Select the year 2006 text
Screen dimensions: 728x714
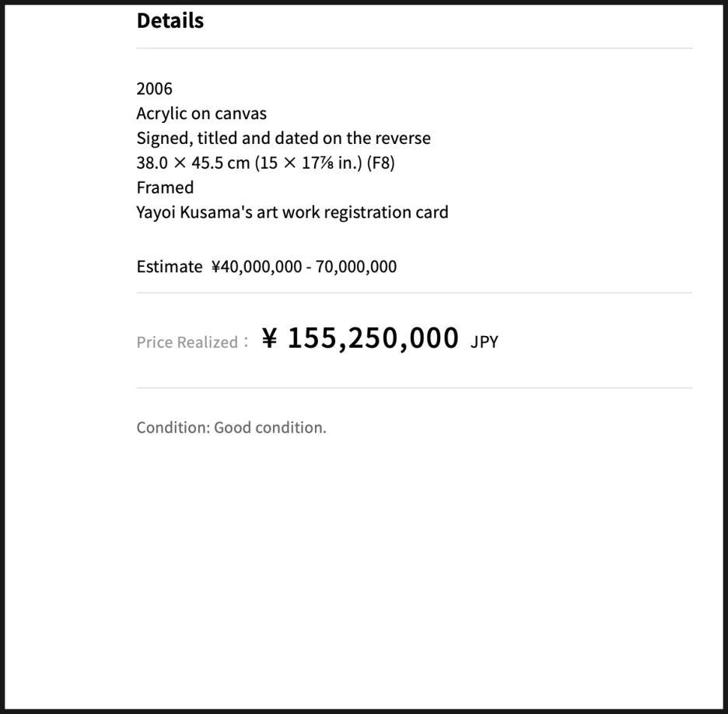tap(154, 89)
